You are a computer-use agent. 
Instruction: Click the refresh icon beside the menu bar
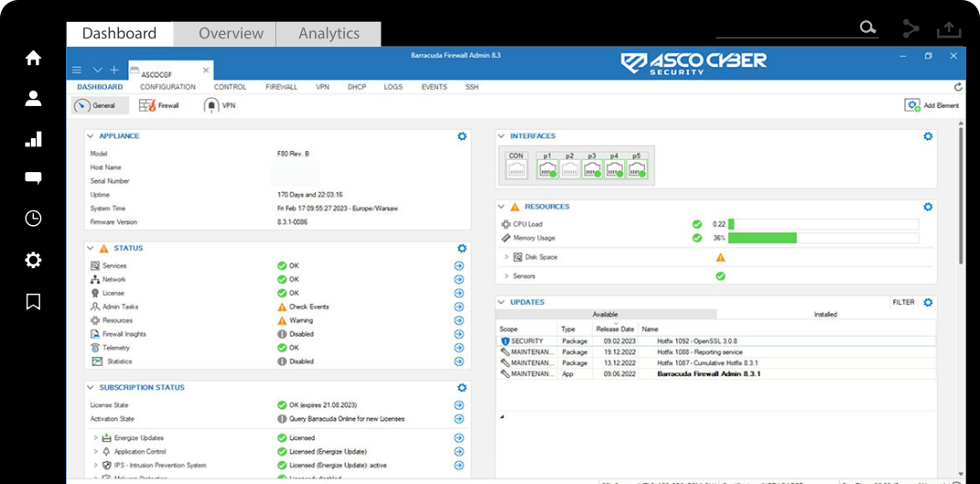coord(958,87)
